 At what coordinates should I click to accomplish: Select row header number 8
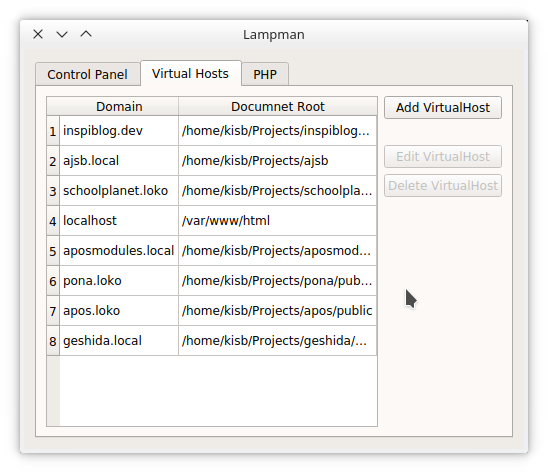coord(53,341)
